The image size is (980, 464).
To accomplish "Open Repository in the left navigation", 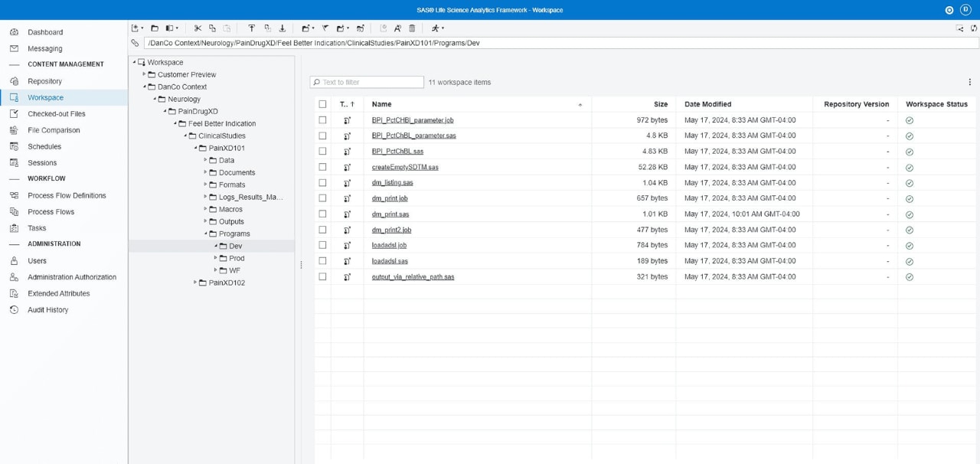I will pyautogui.click(x=44, y=81).
